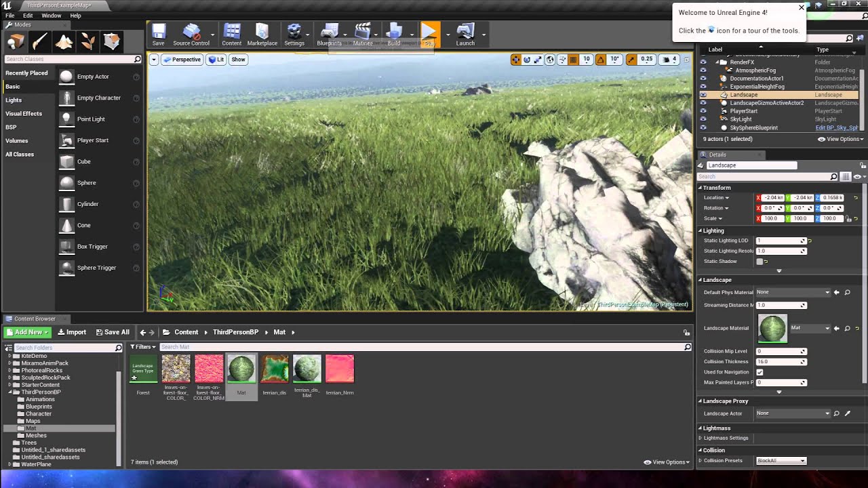Open the Help menu
The height and width of the screenshot is (488, 868).
[x=75, y=16]
